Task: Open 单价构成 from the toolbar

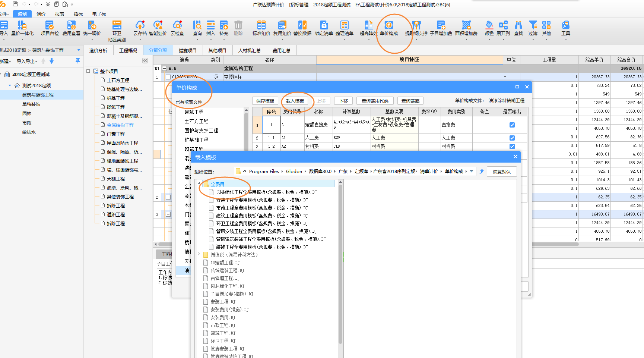Action: pos(389,28)
